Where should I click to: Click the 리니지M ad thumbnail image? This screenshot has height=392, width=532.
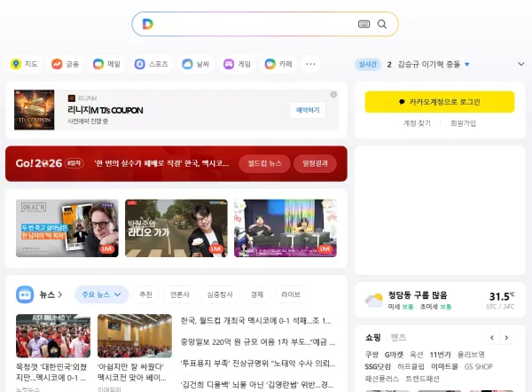(35, 110)
